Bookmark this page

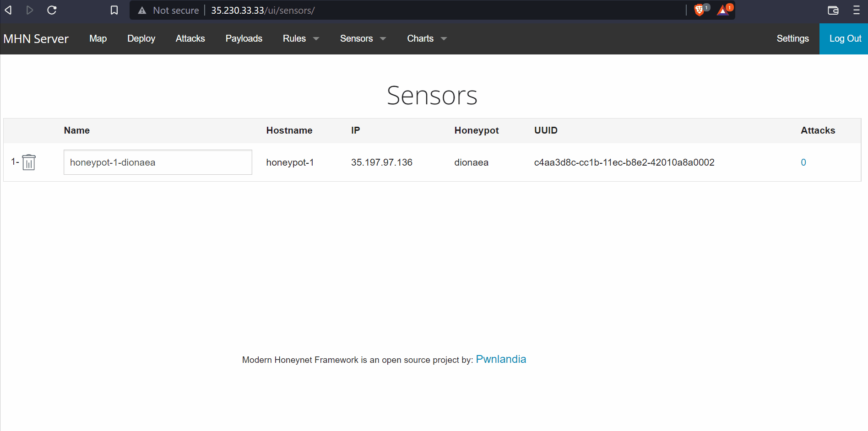(x=114, y=10)
